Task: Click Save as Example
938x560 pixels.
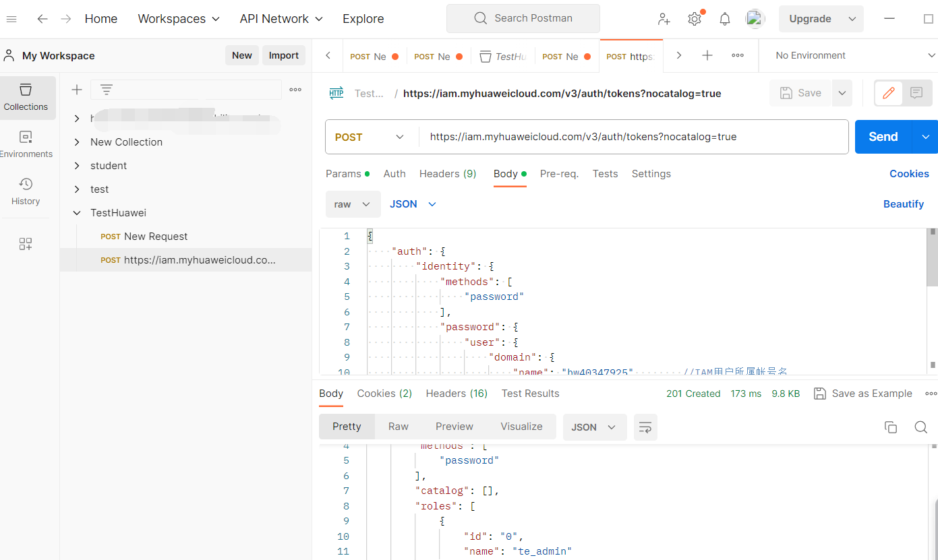Action: (863, 394)
